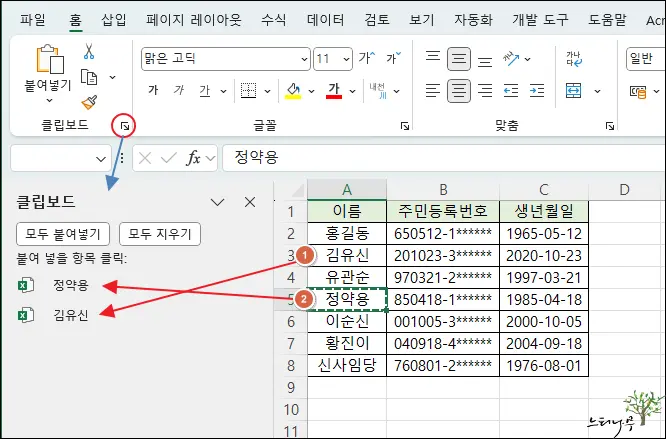Paste clipboard item 정약용
This screenshot has height=439, width=666.
point(71,285)
